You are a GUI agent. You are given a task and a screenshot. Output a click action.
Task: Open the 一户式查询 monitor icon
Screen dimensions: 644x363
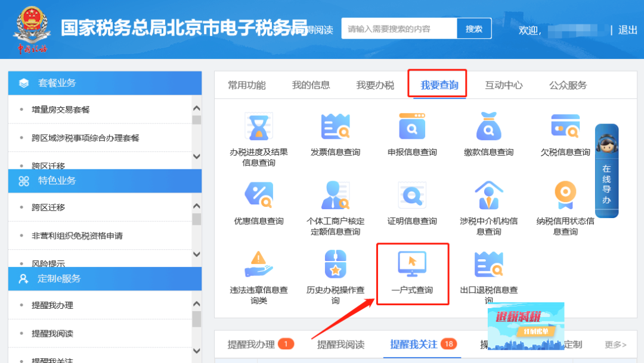click(x=412, y=264)
